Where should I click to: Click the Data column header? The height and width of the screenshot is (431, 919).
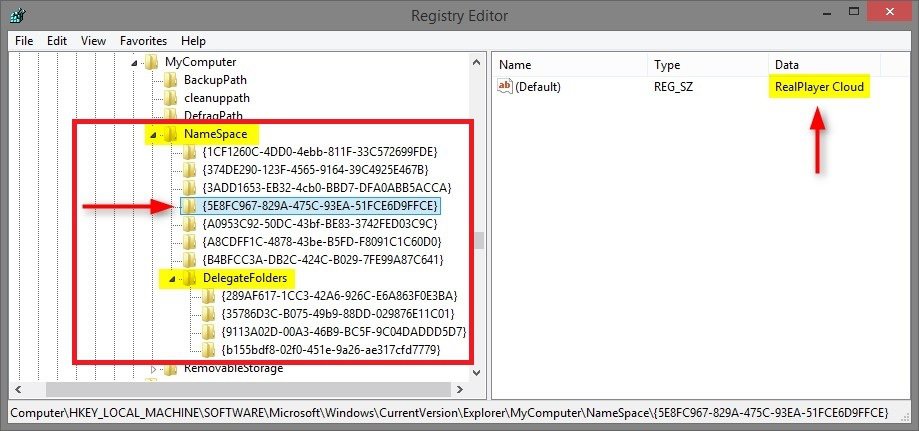click(788, 64)
